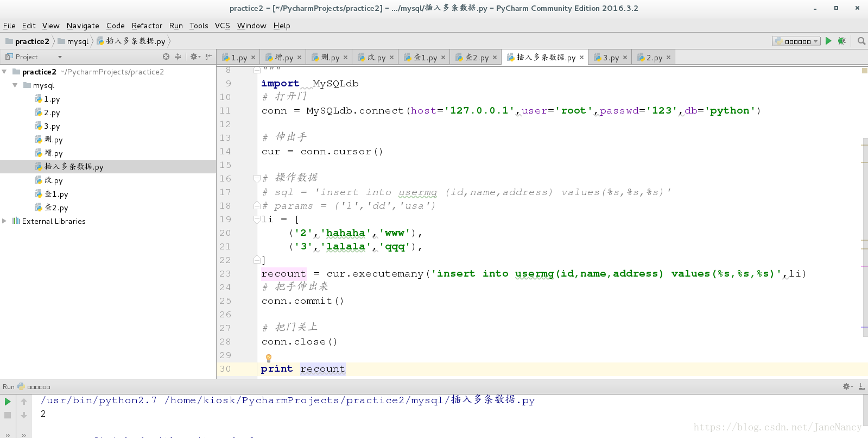Open the Edit menu
868x438 pixels.
29,26
